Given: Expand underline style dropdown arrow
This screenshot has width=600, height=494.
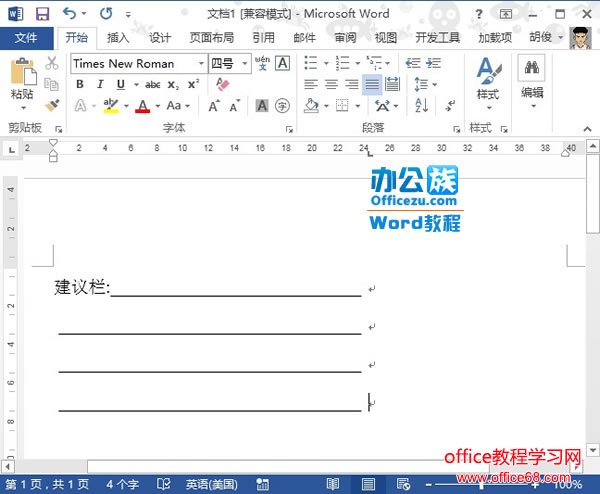Looking at the screenshot, I should 136,85.
